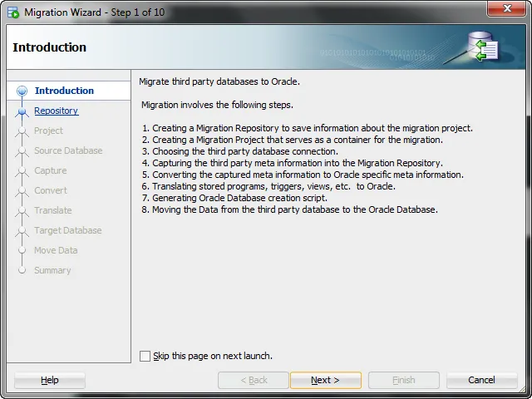Close the Migration Wizard window
This screenshot has width=532, height=399.
[x=506, y=8]
